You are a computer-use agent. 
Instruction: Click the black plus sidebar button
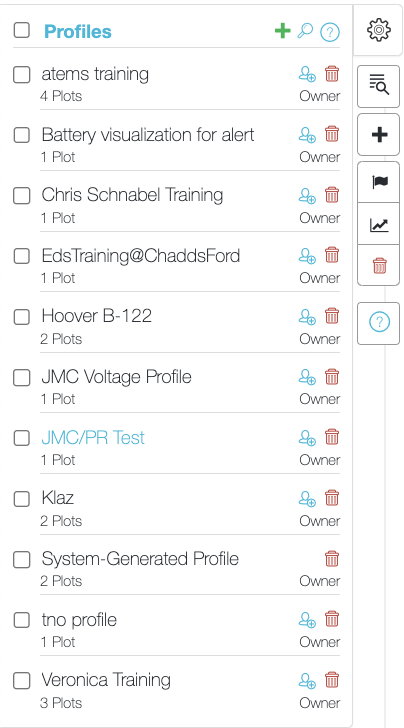pyautogui.click(x=378, y=135)
